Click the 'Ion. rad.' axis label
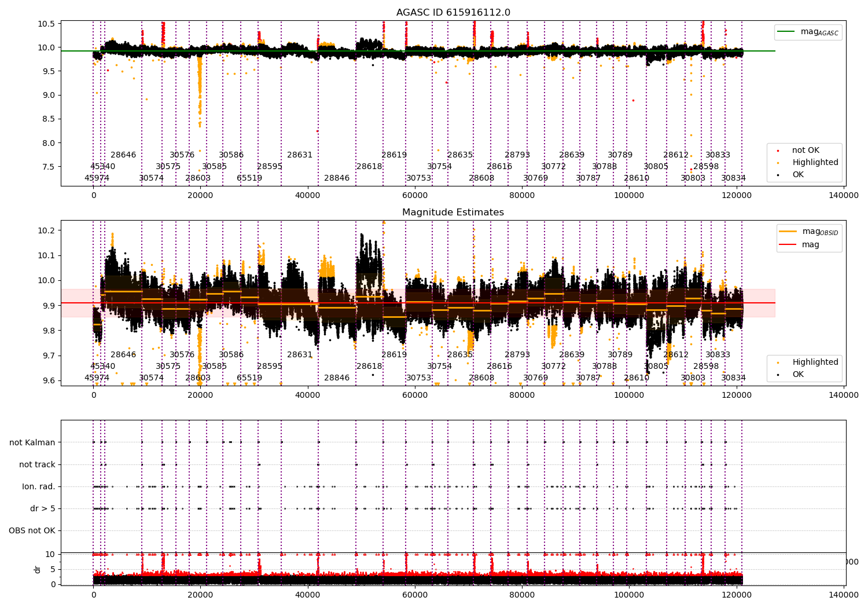The width and height of the screenshot is (868, 608). (39, 486)
